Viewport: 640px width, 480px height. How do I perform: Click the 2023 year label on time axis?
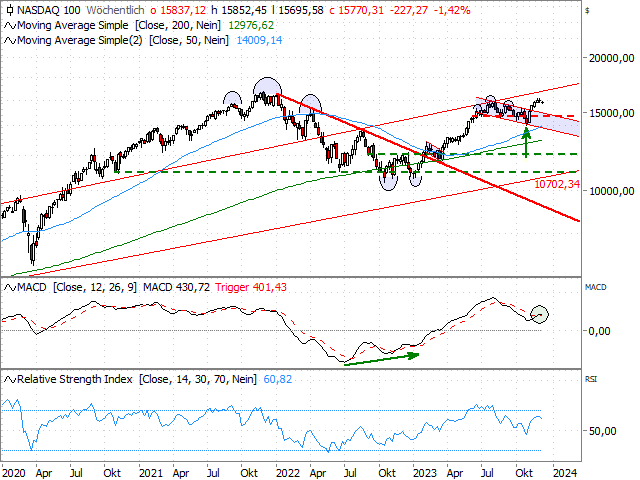425,473
